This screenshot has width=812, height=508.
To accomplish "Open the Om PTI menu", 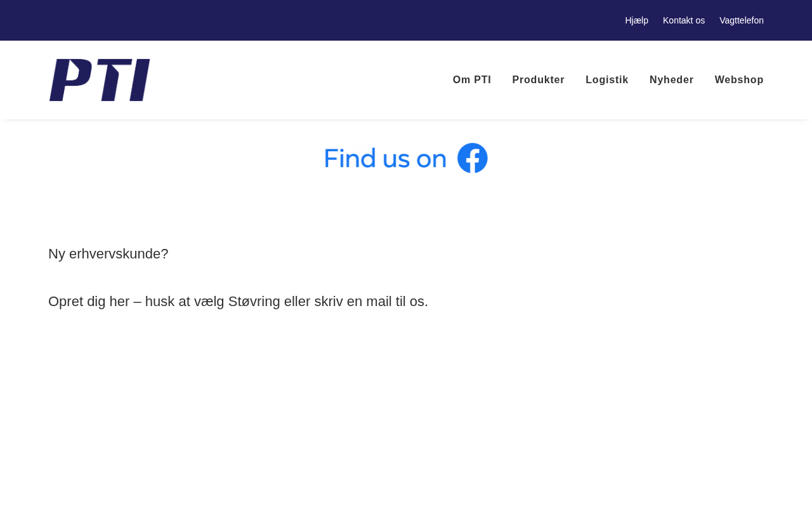I will (472, 80).
